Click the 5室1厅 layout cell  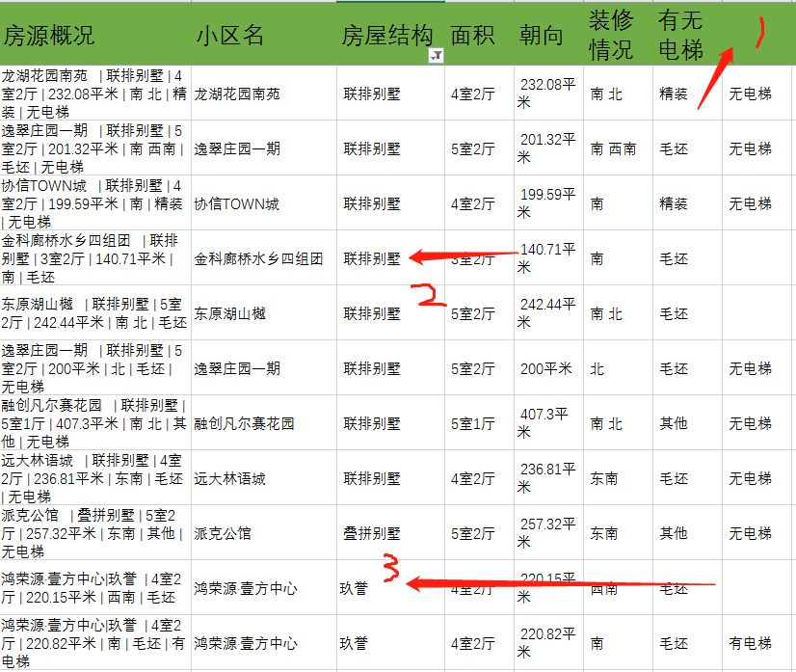click(479, 422)
